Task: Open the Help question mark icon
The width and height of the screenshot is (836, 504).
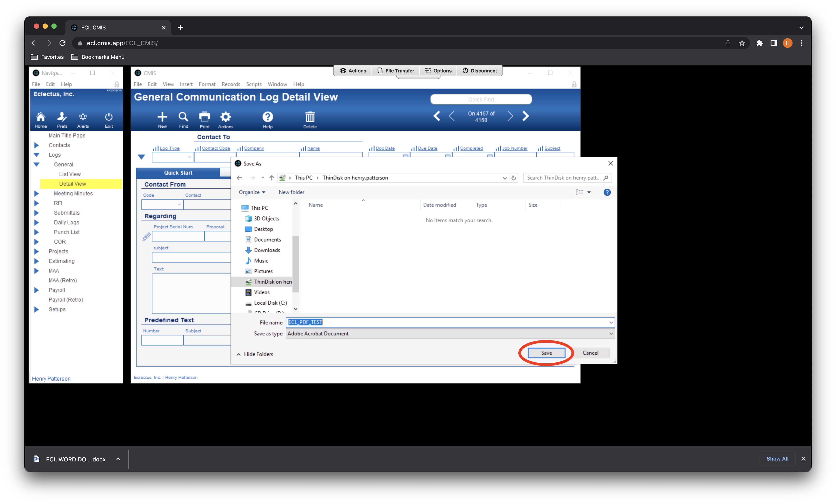Action: 267,117
